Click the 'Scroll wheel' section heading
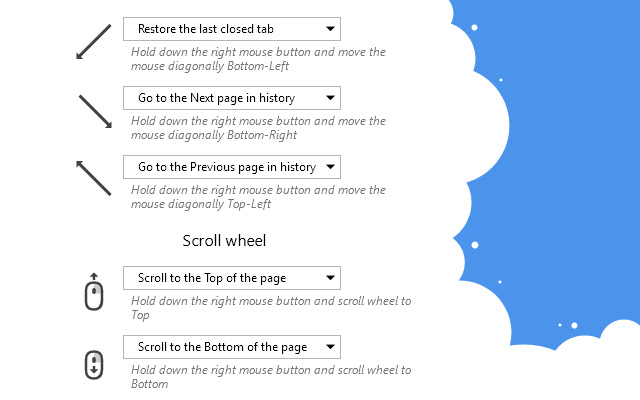The image size is (640, 400). [224, 240]
